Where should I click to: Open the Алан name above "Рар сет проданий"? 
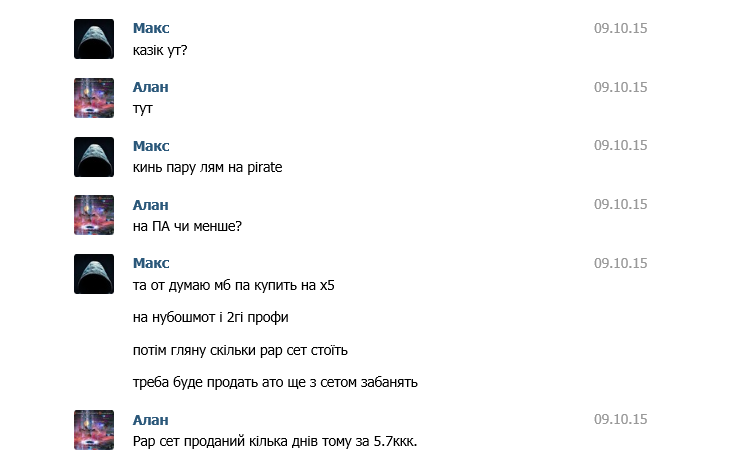click(150, 420)
